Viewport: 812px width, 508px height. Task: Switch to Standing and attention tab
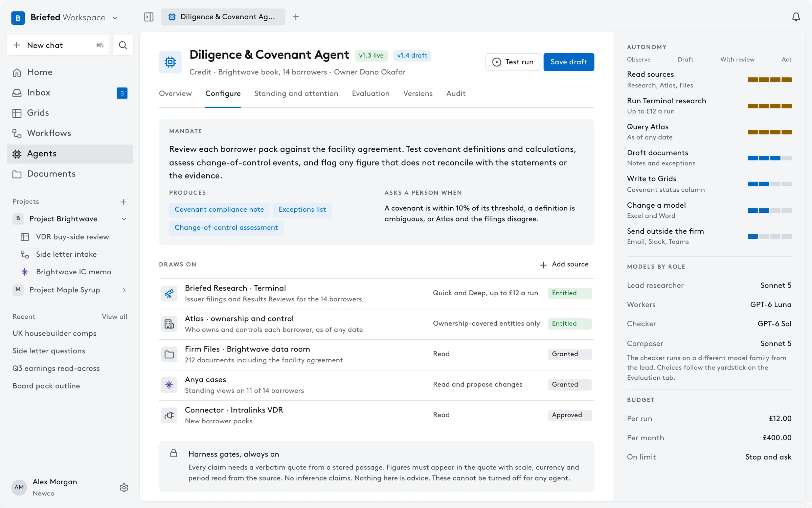(296, 93)
